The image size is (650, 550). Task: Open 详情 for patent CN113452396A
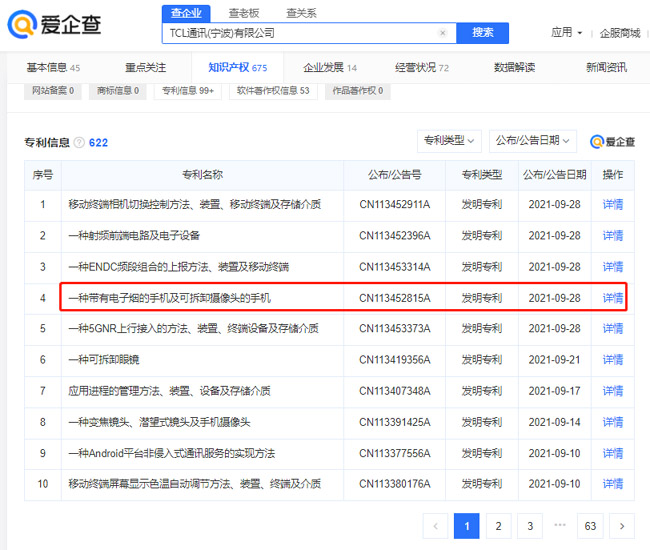click(613, 236)
